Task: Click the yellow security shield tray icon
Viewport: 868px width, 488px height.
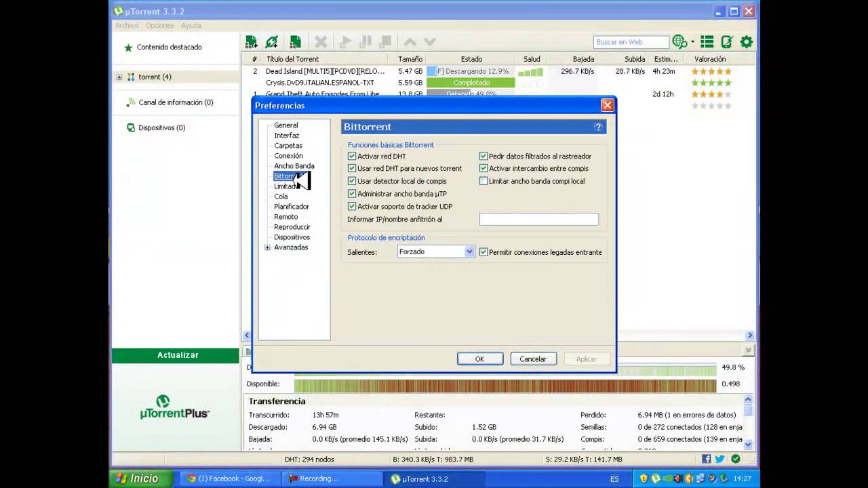Action: click(x=644, y=479)
